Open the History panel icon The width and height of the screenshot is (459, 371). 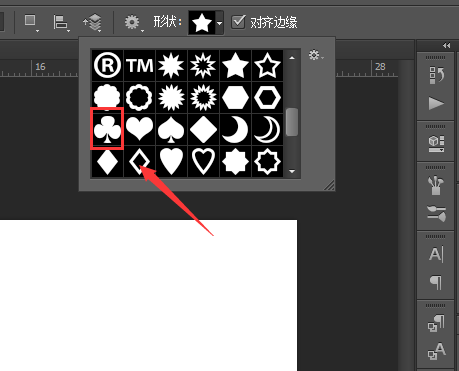[436, 75]
